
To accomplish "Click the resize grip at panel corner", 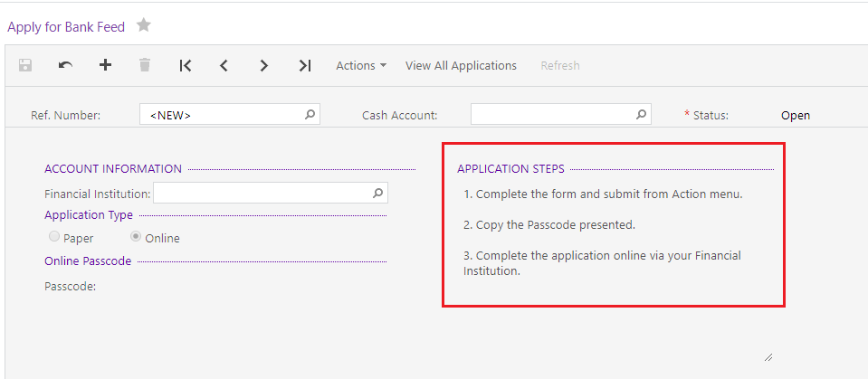I will point(768,358).
